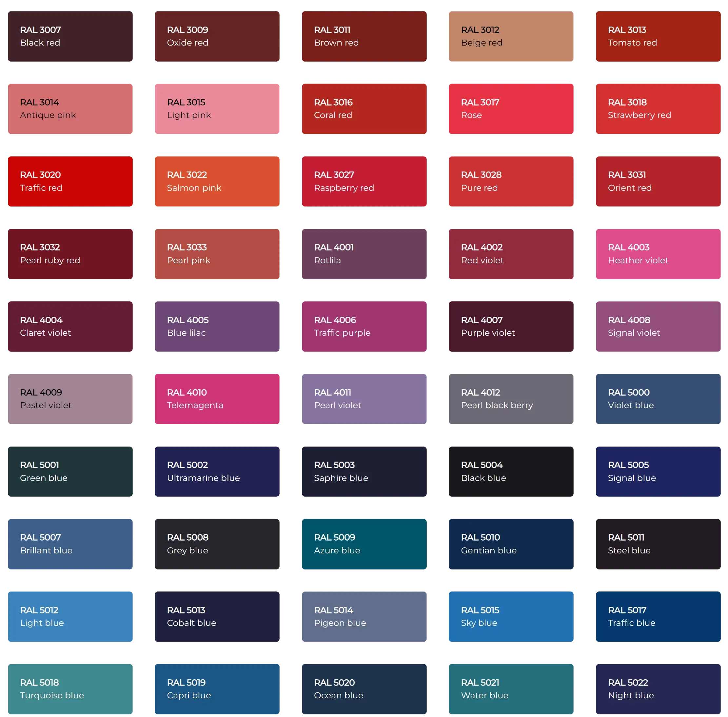Click the RAL 3014 Antique pink swatch
728x717 pixels.
tap(70, 109)
